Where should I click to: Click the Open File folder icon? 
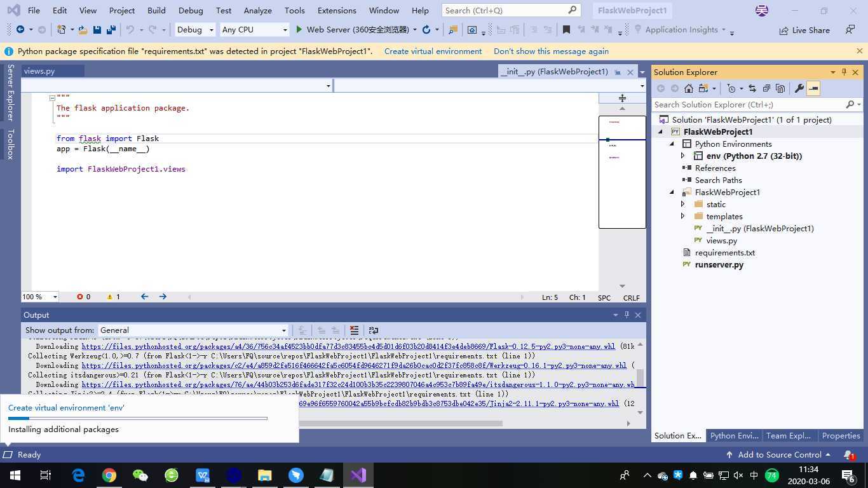pos(83,30)
